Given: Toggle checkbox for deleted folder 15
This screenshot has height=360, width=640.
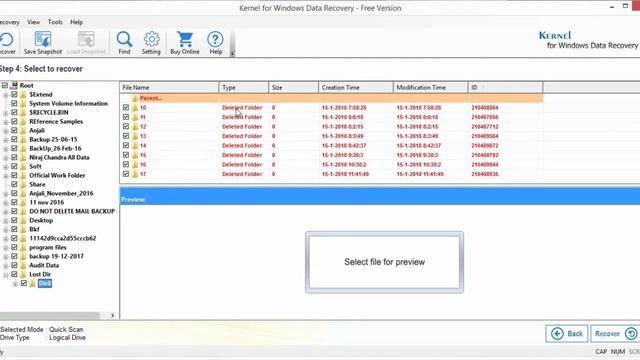Looking at the screenshot, I should point(126,155).
